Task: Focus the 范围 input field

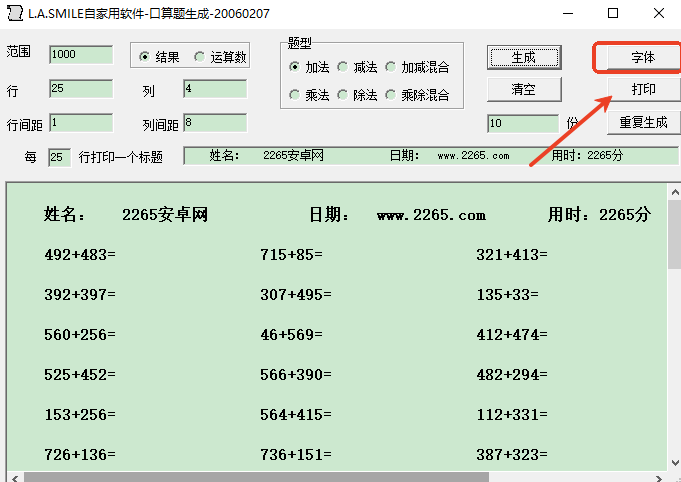Action: click(80, 54)
